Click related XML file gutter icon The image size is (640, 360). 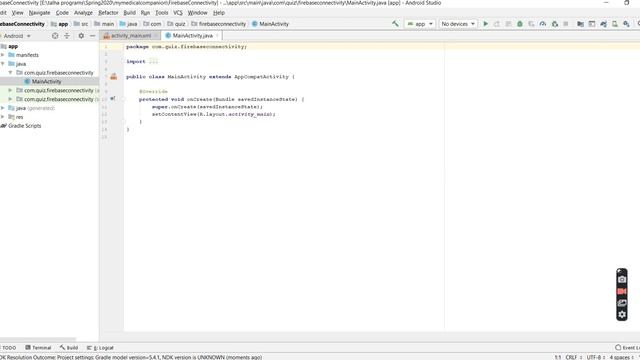point(113,76)
